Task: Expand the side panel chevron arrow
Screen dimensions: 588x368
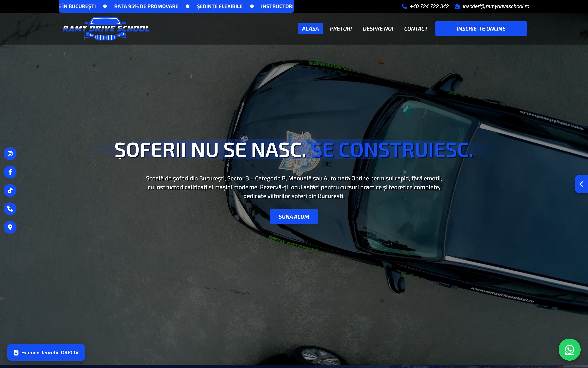Action: 581,184
